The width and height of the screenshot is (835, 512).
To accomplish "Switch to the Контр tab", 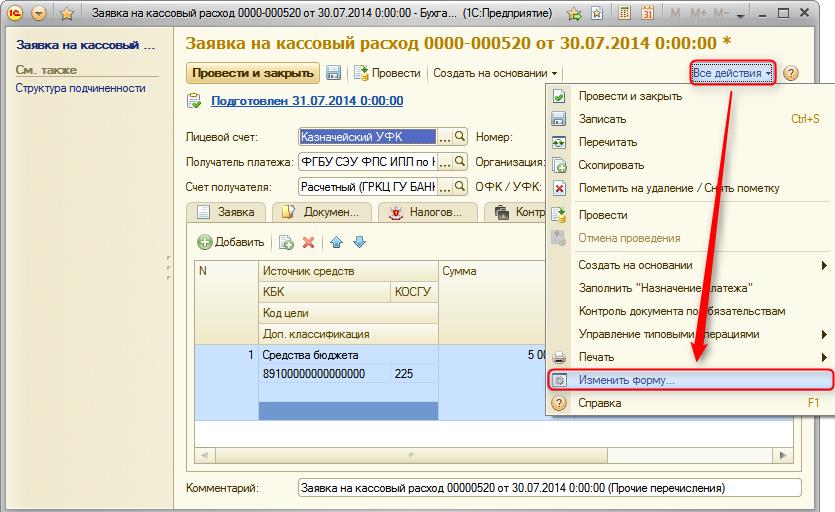I will click(x=517, y=212).
